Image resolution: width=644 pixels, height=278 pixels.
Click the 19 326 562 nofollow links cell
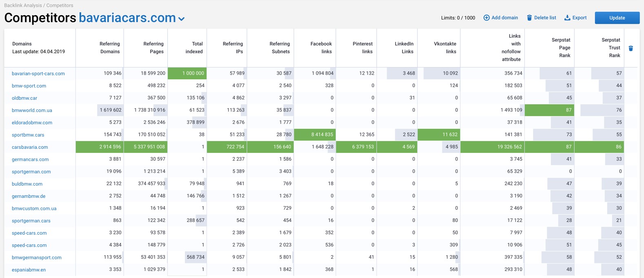coord(492,147)
